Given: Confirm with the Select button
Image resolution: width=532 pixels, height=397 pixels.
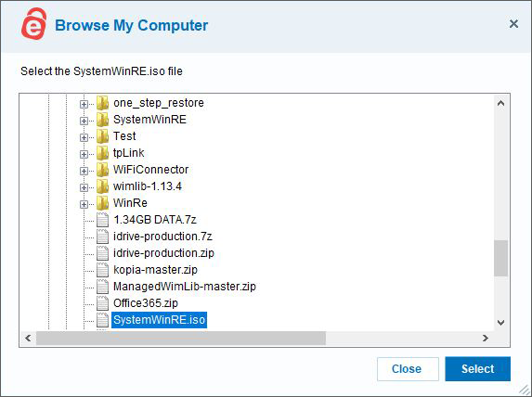Looking at the screenshot, I should click(x=478, y=369).
